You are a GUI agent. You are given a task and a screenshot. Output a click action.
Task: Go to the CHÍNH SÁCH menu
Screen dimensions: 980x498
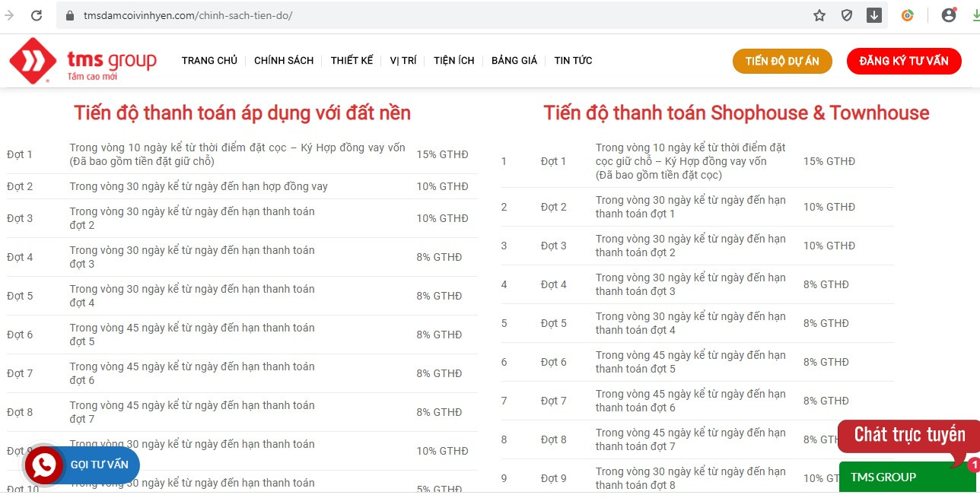click(x=284, y=61)
